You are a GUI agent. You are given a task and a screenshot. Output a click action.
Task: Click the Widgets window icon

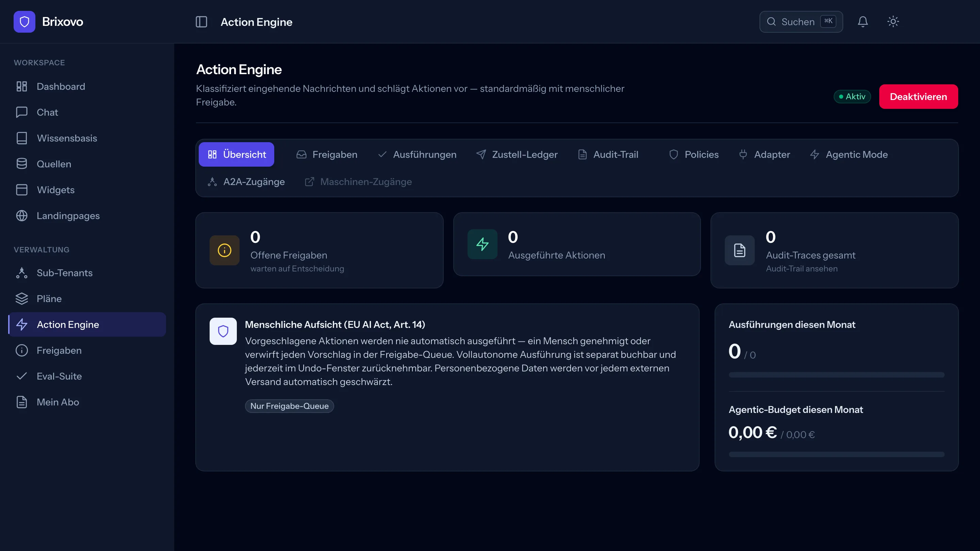(22, 190)
